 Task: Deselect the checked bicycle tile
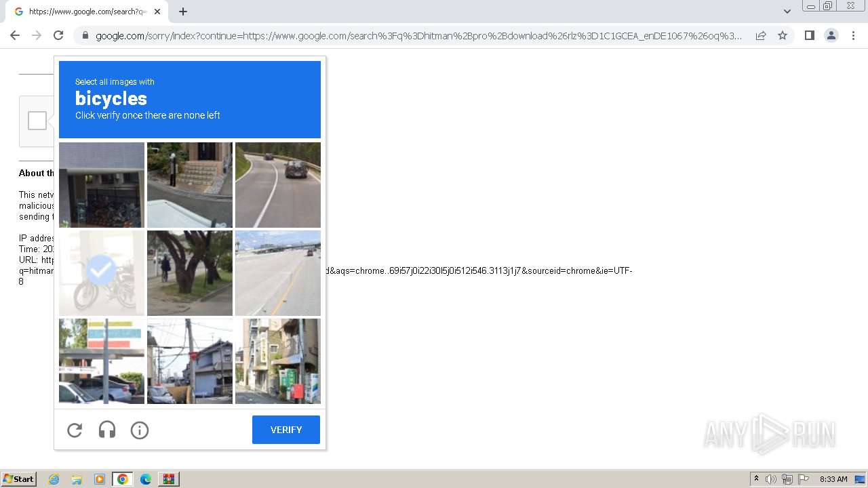(x=102, y=273)
